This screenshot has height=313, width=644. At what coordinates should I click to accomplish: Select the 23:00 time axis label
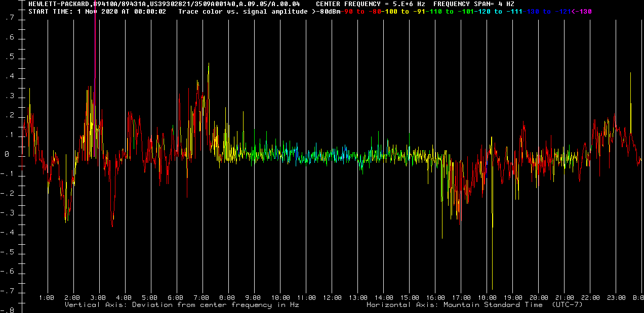[x=617, y=298]
